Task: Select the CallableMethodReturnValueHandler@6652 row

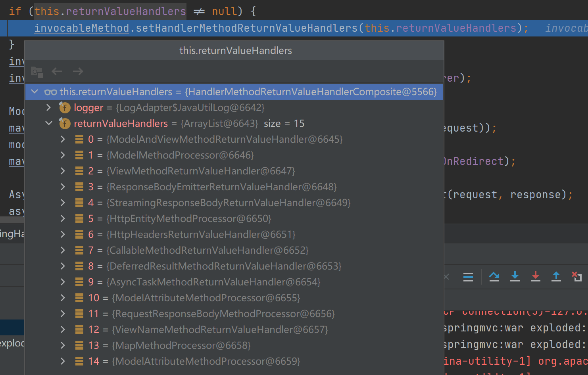Action: coord(207,250)
